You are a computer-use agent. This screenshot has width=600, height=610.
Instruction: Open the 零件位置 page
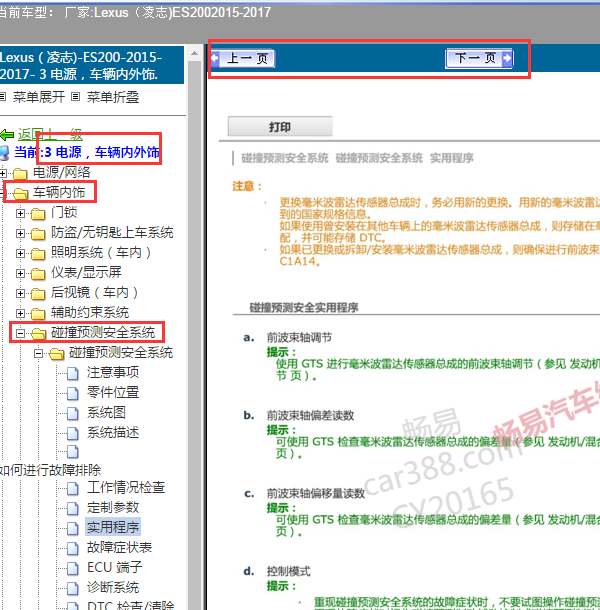tap(113, 392)
